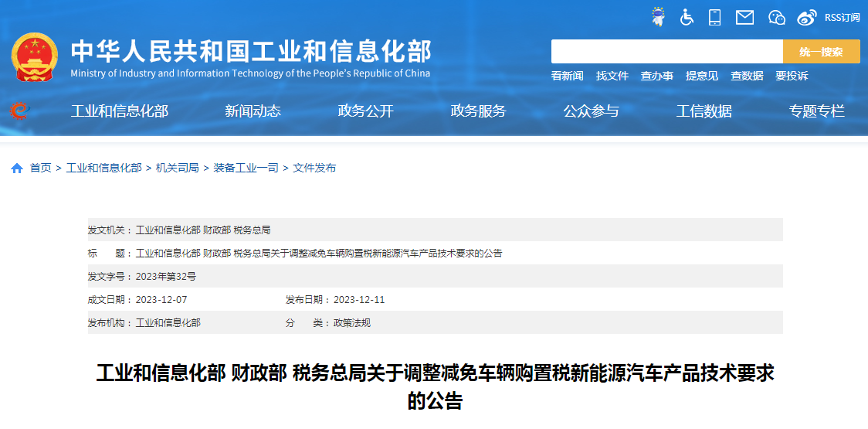Open the accessibility wheelchair icon

pyautogui.click(x=687, y=17)
